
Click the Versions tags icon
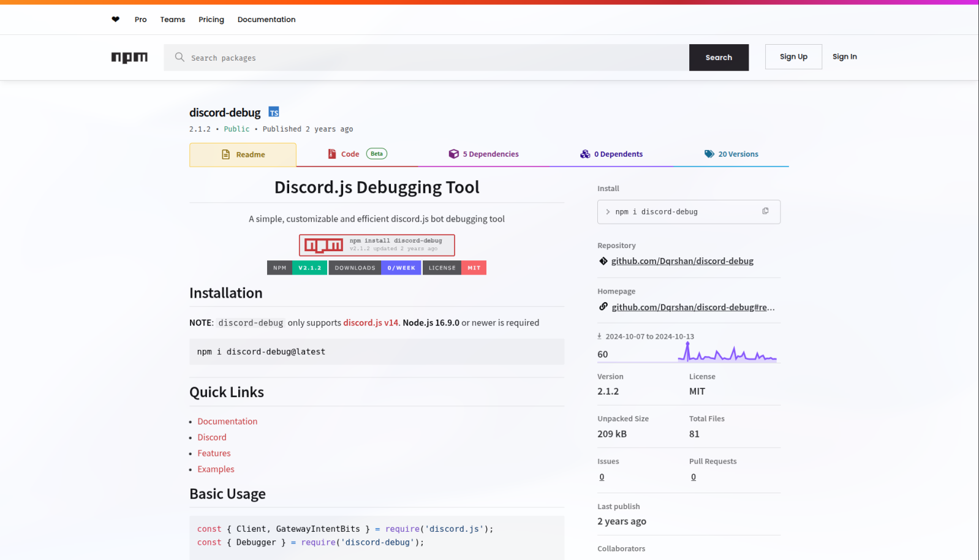tap(709, 154)
